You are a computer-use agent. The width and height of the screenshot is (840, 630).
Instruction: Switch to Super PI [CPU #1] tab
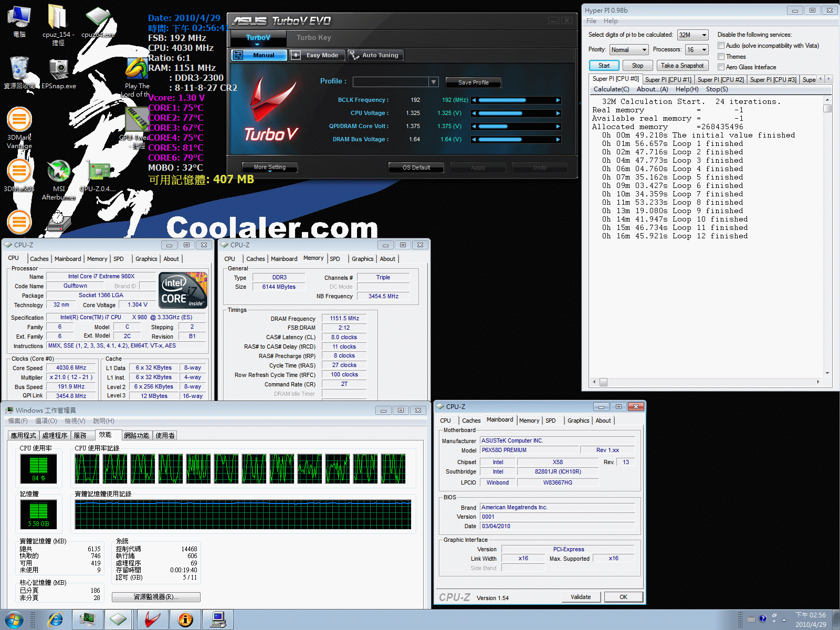(x=668, y=80)
